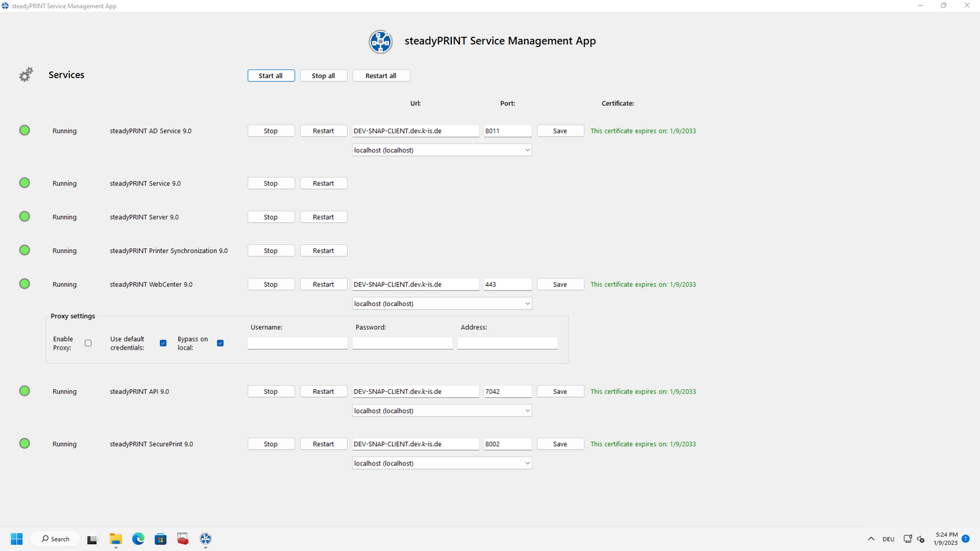Click Stop all button

[324, 76]
